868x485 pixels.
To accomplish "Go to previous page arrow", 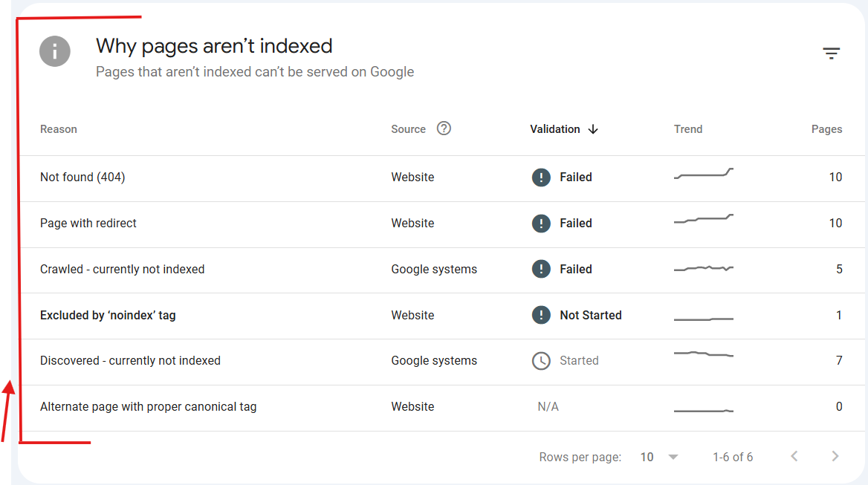I will pos(794,457).
